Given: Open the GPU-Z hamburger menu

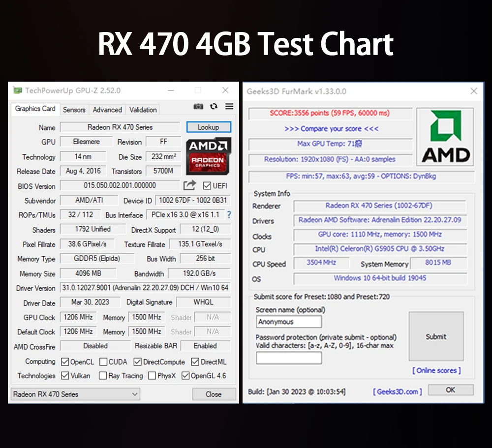Looking at the screenshot, I should point(229,106).
